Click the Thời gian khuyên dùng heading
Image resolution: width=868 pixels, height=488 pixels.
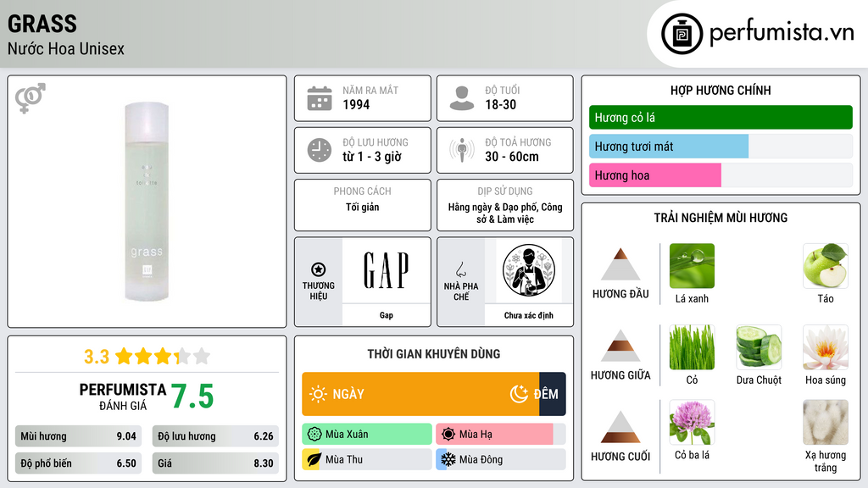click(x=434, y=354)
